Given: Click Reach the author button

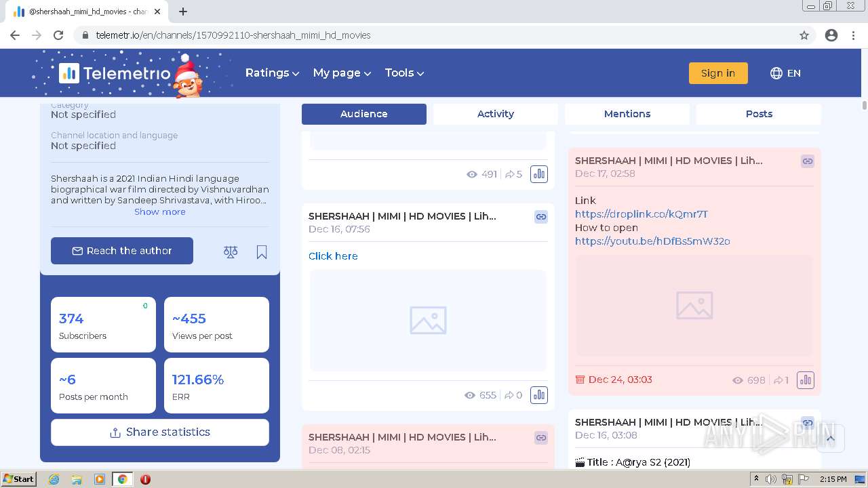Looking at the screenshot, I should (x=122, y=251).
